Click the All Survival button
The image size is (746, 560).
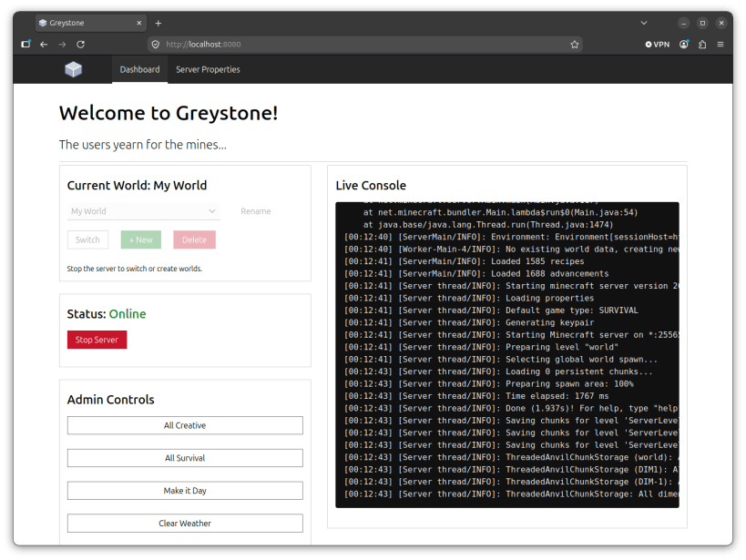point(185,458)
